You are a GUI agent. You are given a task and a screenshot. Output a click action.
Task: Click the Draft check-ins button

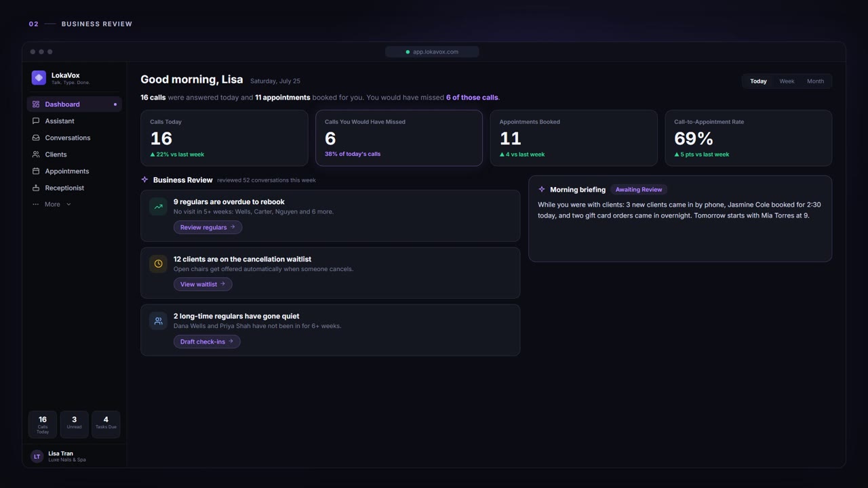[207, 342]
